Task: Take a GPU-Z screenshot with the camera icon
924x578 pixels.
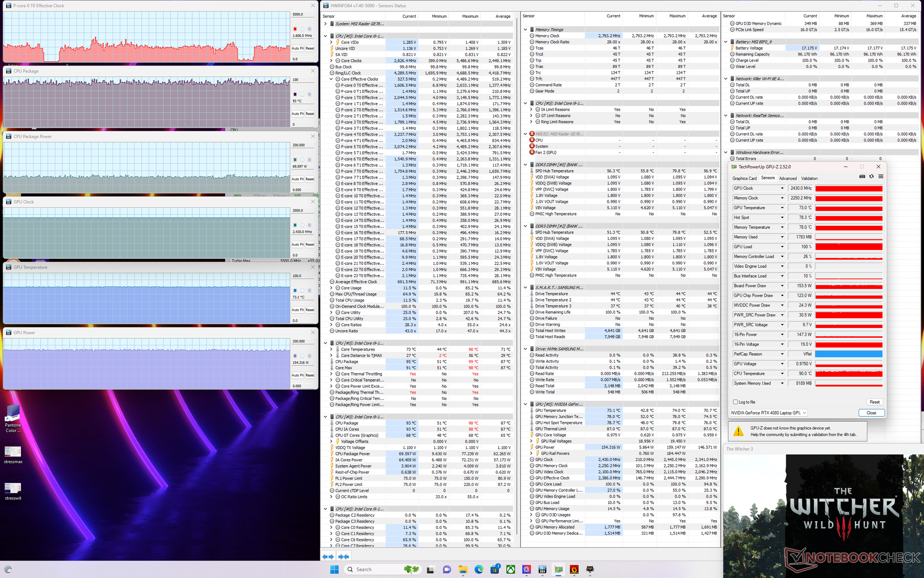Action: tap(862, 177)
